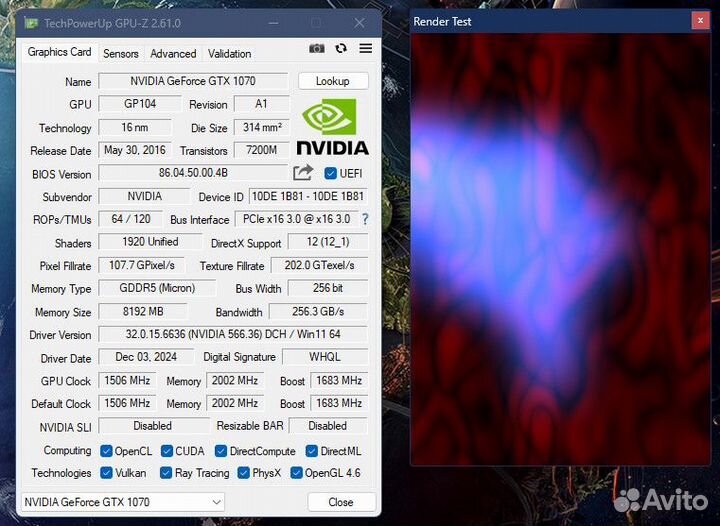
Task: Click the Close button at bottom
Action: tap(341, 502)
